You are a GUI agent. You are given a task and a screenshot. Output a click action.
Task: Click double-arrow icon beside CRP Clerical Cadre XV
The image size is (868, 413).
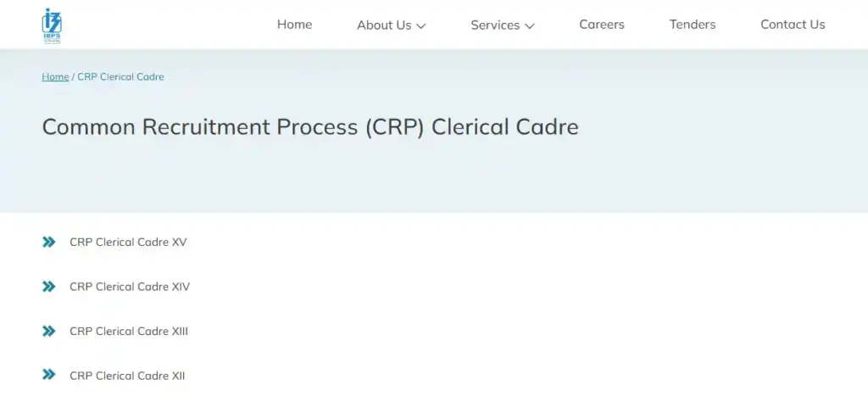point(49,243)
